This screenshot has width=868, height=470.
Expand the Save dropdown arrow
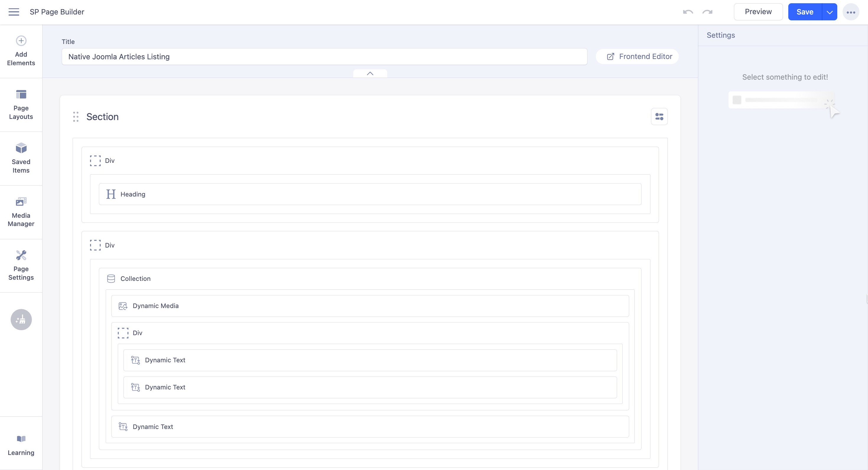pos(830,12)
